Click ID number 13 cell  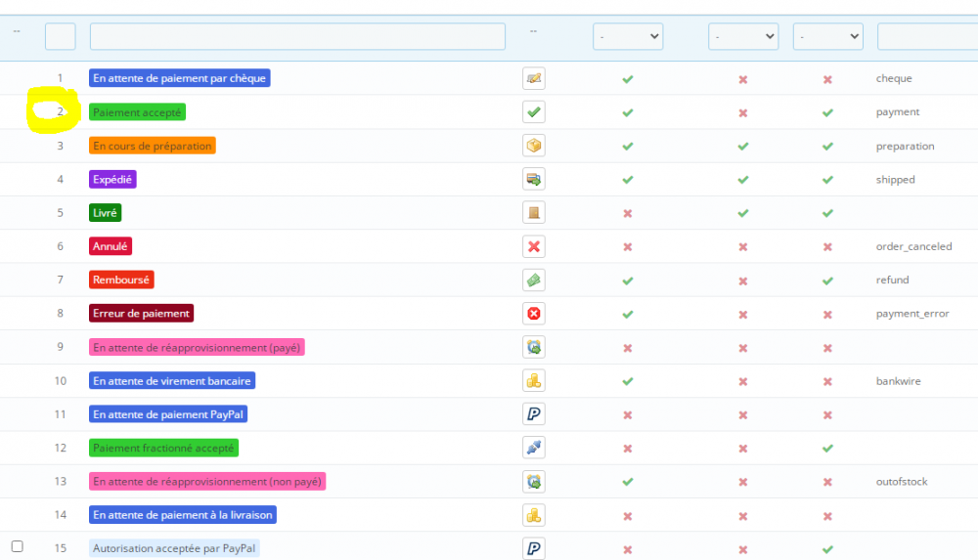pos(61,482)
